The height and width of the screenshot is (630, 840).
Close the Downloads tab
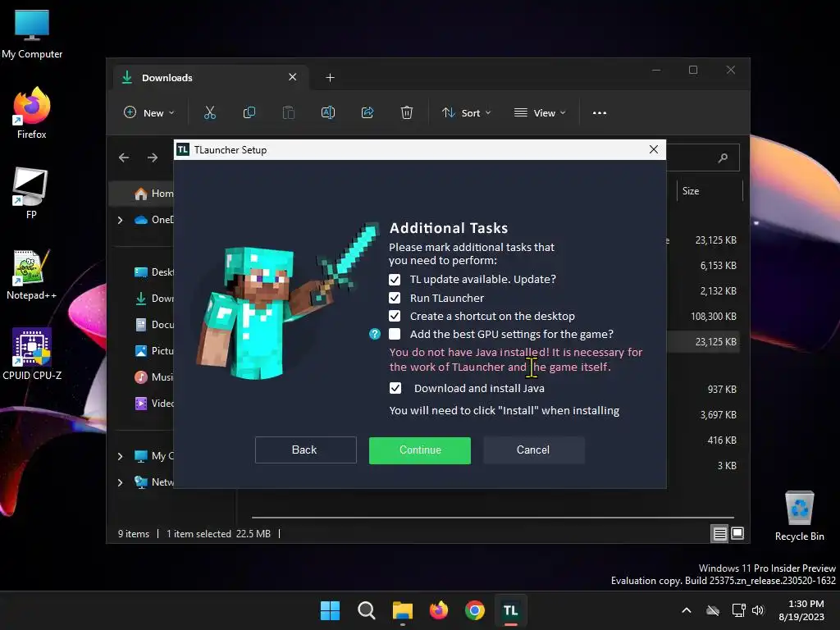(x=293, y=77)
